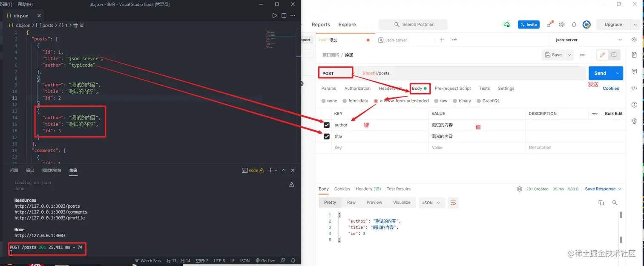The width and height of the screenshot is (644, 266).
Task: Run the file with VS Code play icon
Action: [275, 15]
